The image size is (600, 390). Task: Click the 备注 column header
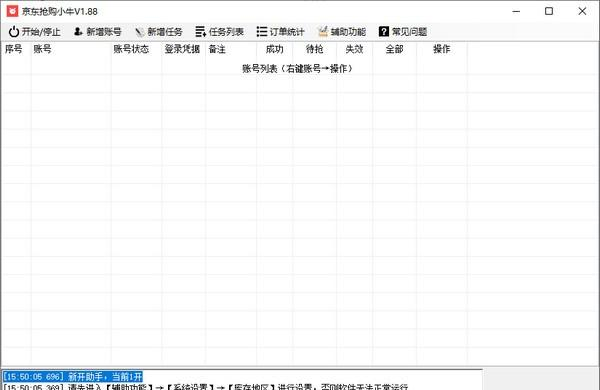coord(217,49)
